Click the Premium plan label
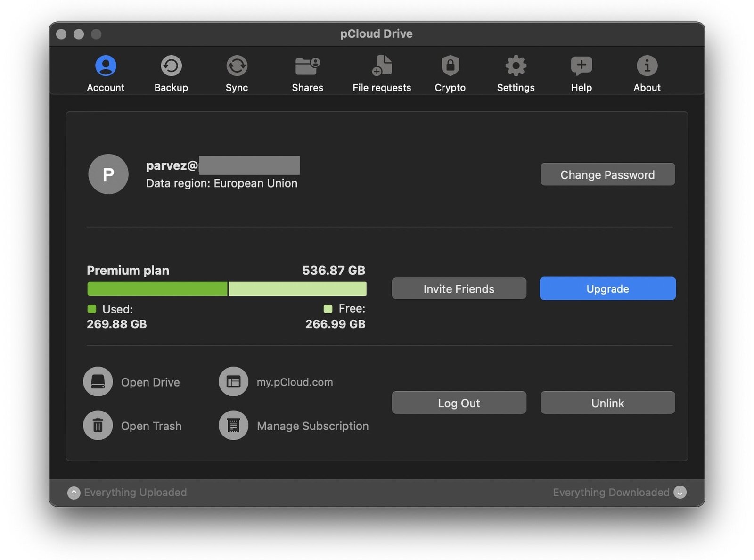754x560 pixels. coord(128,271)
